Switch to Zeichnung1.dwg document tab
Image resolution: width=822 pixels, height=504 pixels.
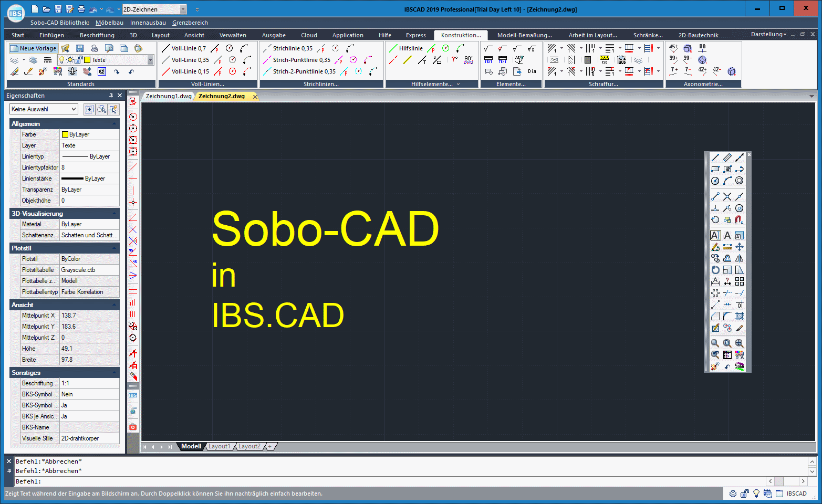pos(169,96)
